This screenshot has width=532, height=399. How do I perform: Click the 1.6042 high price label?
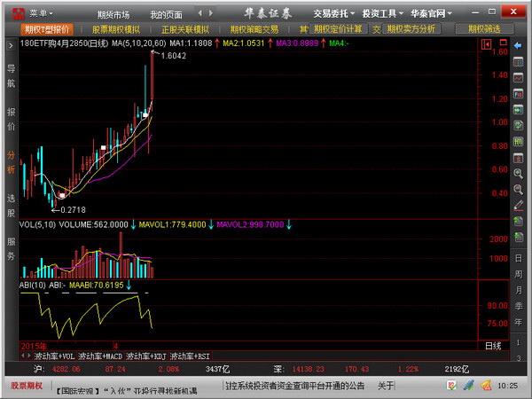[x=174, y=56]
